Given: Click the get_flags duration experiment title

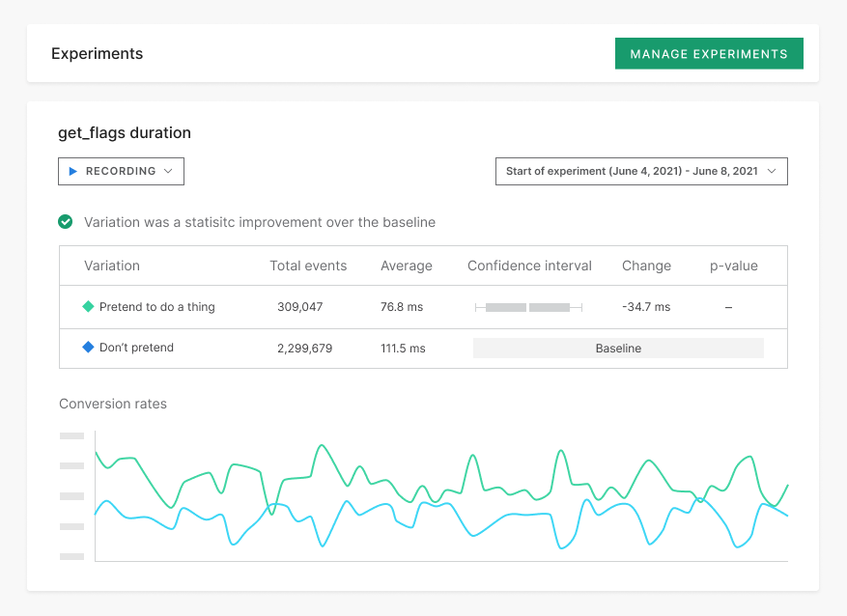Looking at the screenshot, I should pyautogui.click(x=125, y=133).
